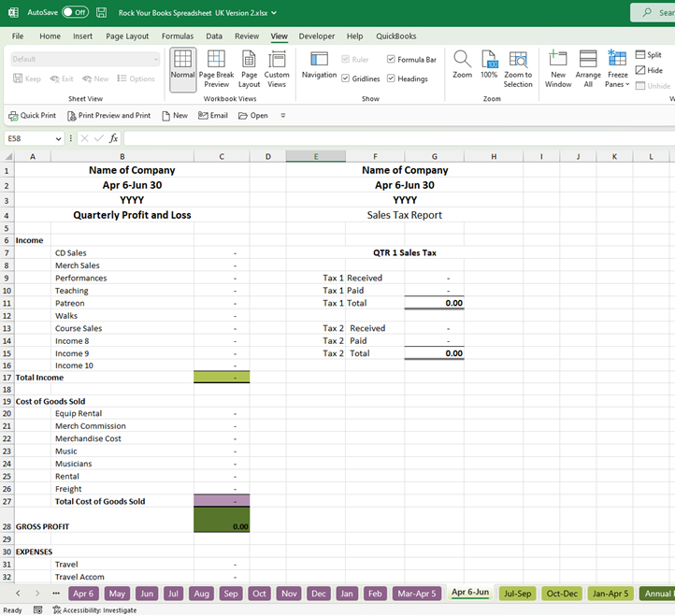Disable Gridlines checkbox
Screen dimensions: 675x616
(346, 79)
